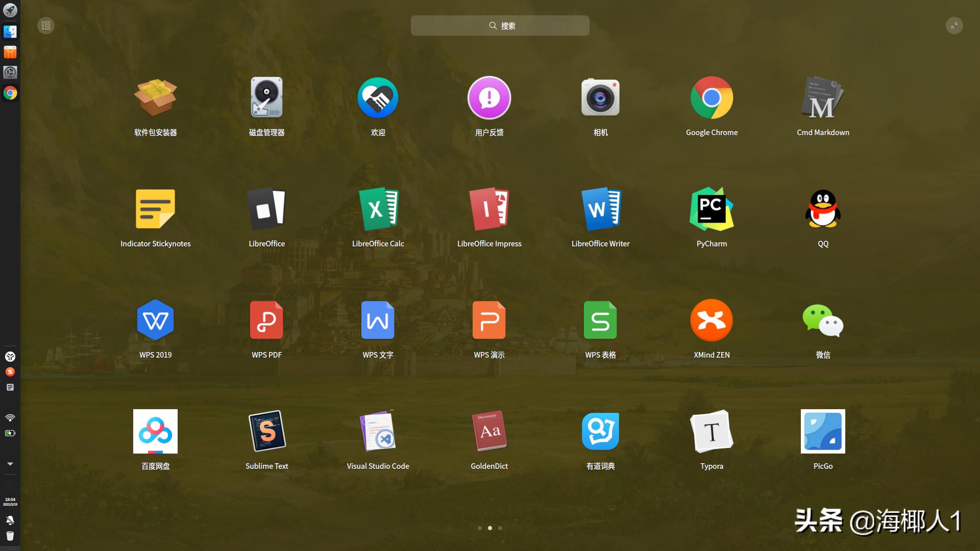
Task: Click the search box at top
Action: coord(500,26)
